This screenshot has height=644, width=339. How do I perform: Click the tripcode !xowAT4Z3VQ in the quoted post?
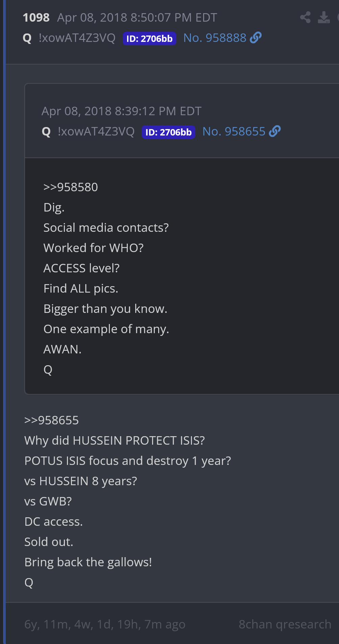point(96,131)
